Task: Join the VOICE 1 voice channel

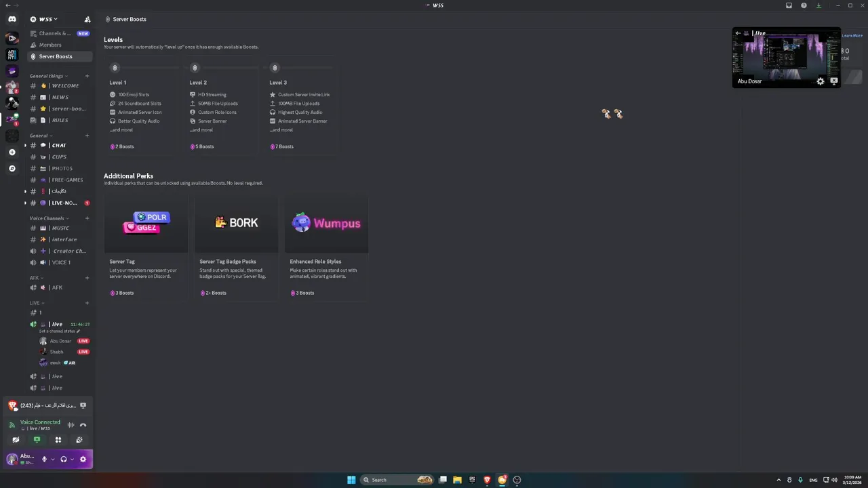Action: coord(60,263)
